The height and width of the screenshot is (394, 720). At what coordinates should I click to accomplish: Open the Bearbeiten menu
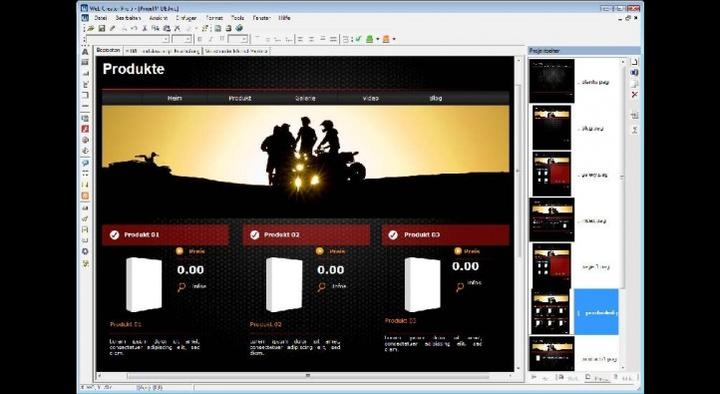click(x=128, y=18)
